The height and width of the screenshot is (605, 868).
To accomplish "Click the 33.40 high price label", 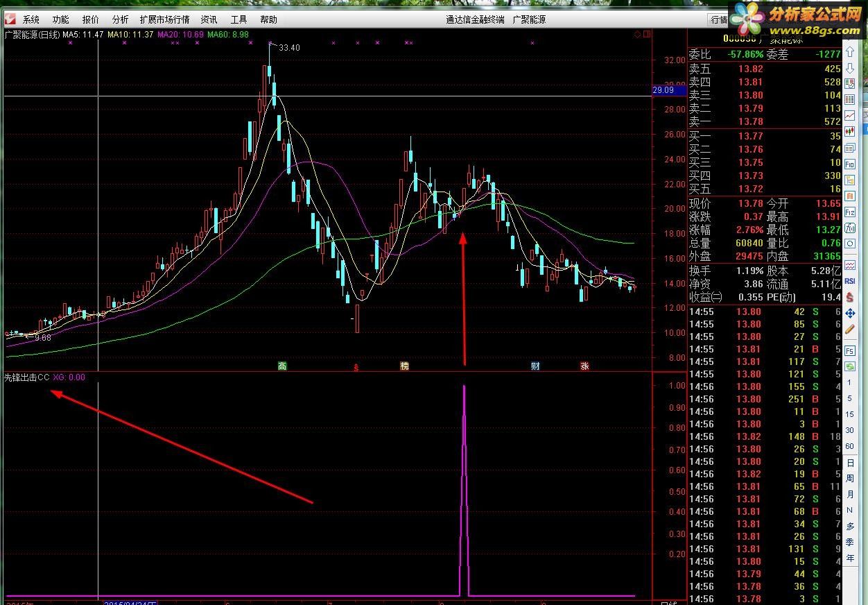I will (289, 47).
